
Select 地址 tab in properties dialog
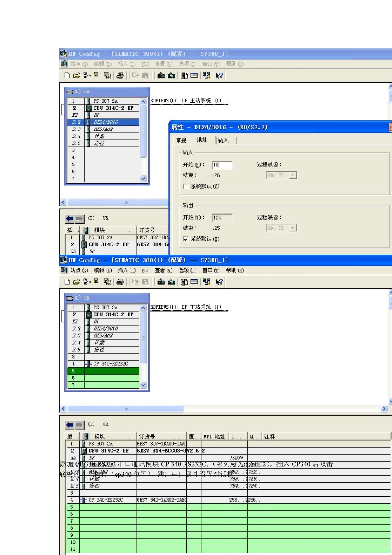pyautogui.click(x=202, y=140)
